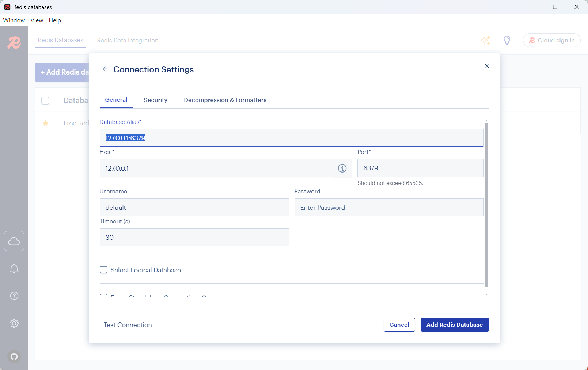Image resolution: width=588 pixels, height=370 pixels.
Task: Click the + Add Redis database button behind dialog
Action: click(x=62, y=72)
